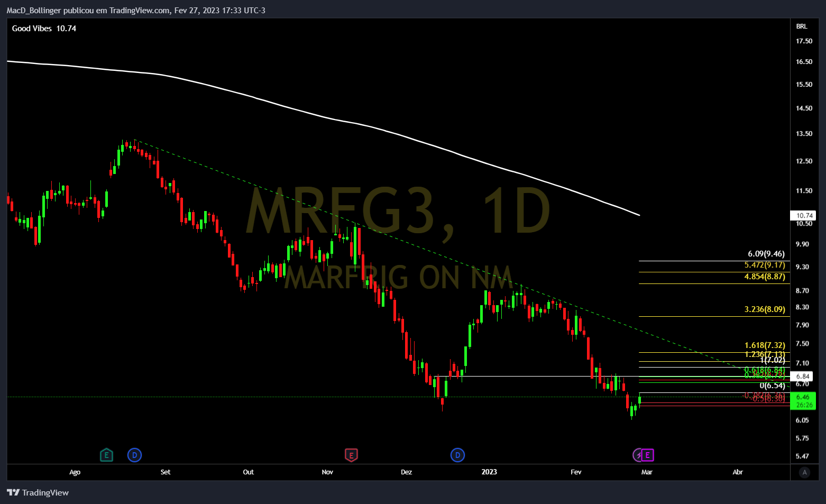Screen dimensions: 826x504
Task: Click the Dez label on time axis
Action: (x=406, y=472)
